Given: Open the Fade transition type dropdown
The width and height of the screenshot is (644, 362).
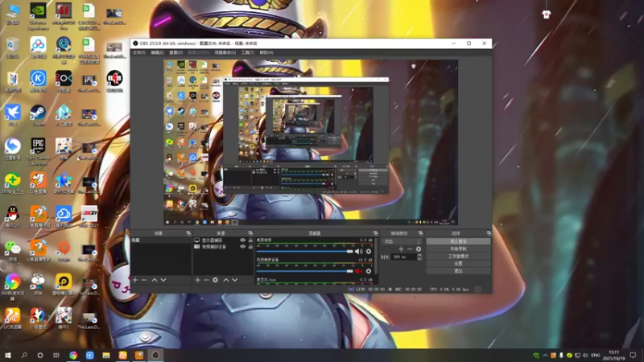Looking at the screenshot, I should coord(402,241).
